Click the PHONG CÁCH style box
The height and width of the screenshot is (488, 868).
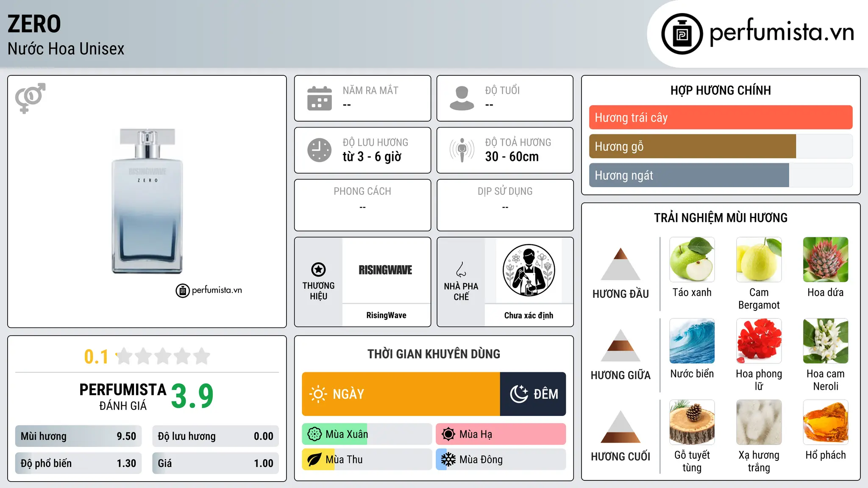click(x=362, y=205)
